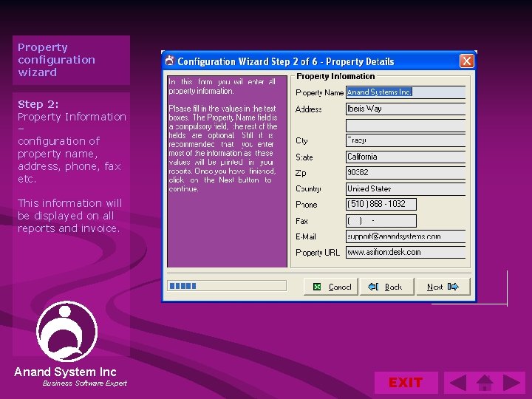Click the empty second Address line field
Viewport: 532px width, 399px height.
(406, 126)
